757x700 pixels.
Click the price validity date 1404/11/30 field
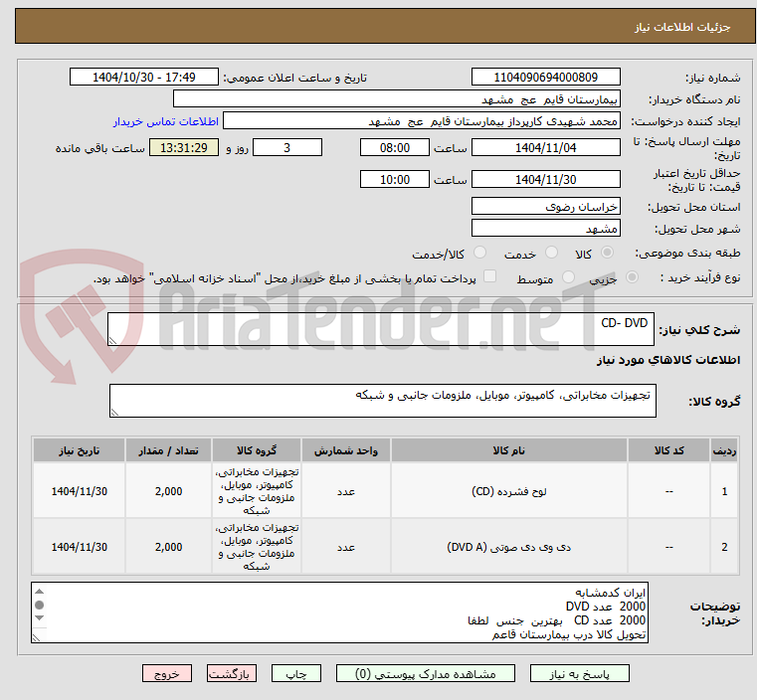click(x=545, y=179)
